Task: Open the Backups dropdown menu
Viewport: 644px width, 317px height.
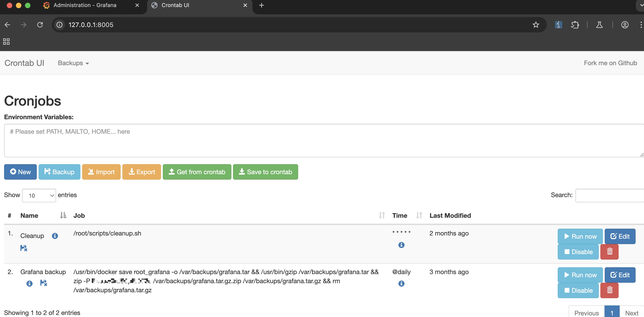Action: 73,63
